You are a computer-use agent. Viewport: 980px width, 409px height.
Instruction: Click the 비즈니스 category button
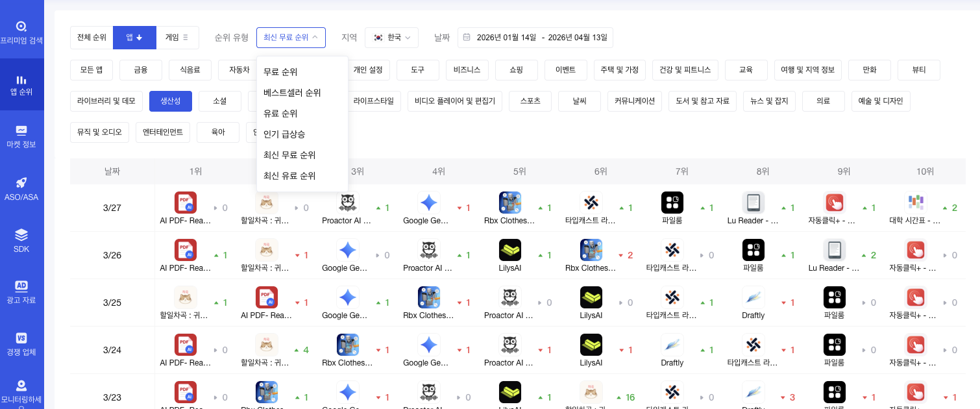pyautogui.click(x=467, y=69)
